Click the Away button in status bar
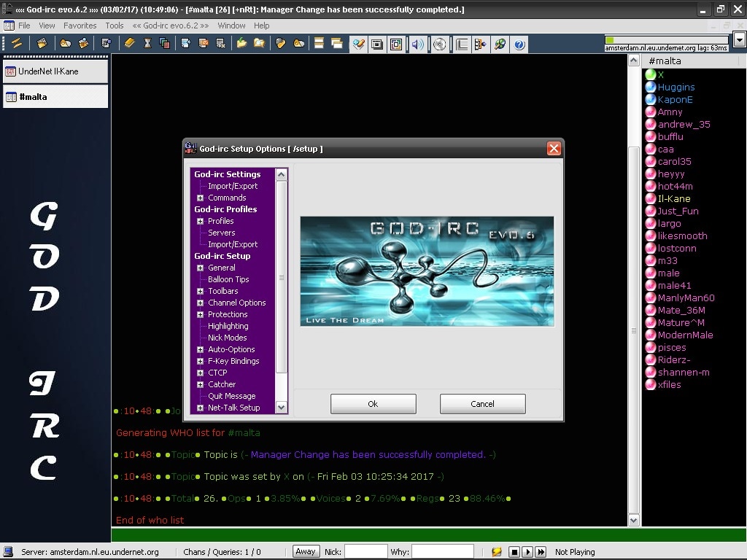Viewport: 747px width, 560px height. tap(306, 551)
